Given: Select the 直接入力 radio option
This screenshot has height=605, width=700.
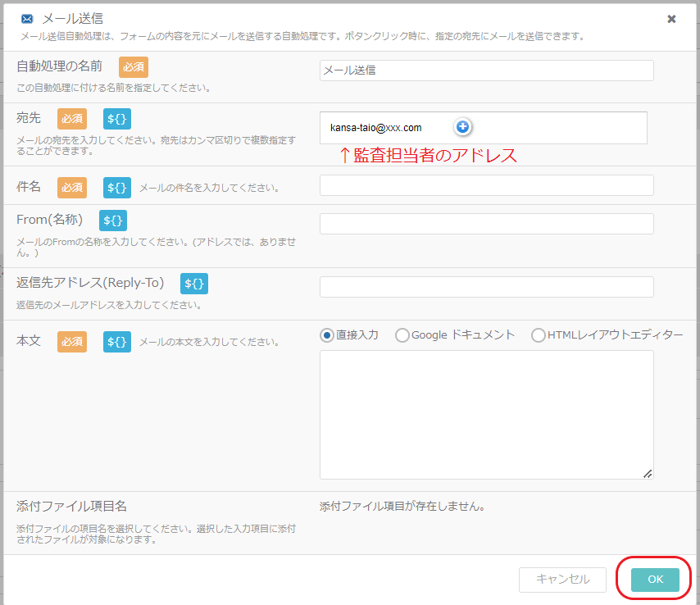Looking at the screenshot, I should pyautogui.click(x=327, y=335).
